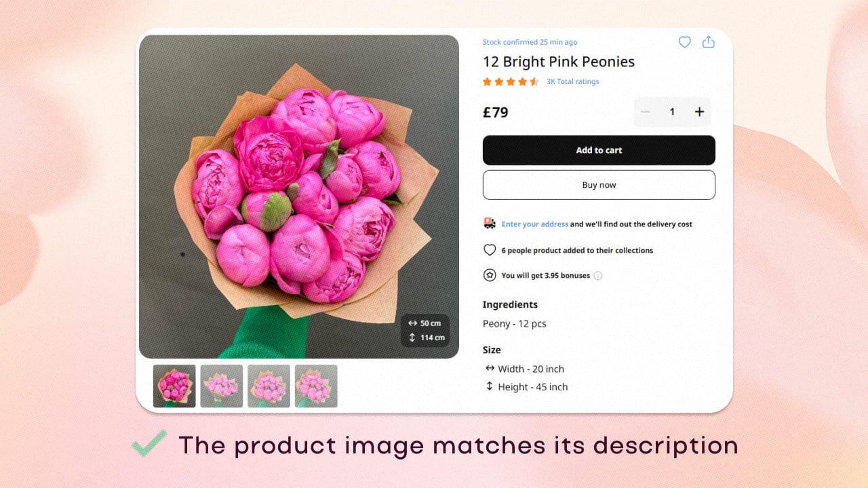Screen dimensions: 868x488
Task: Click the Add to cart button
Action: tap(599, 150)
